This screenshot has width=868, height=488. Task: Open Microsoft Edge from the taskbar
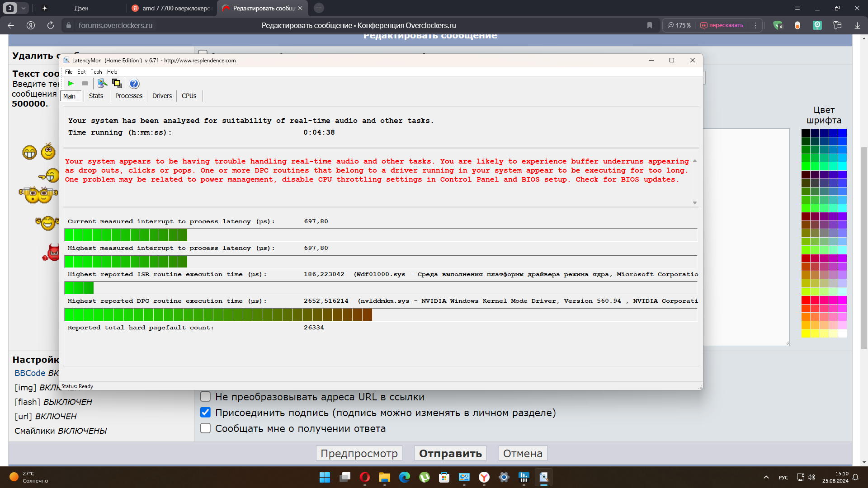tap(405, 477)
